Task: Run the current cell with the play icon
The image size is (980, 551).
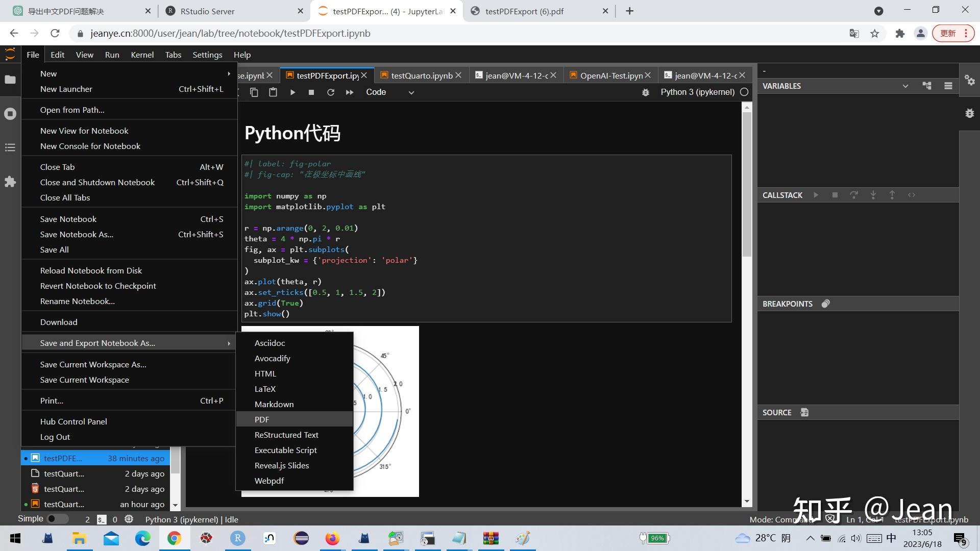Action: pos(292,92)
